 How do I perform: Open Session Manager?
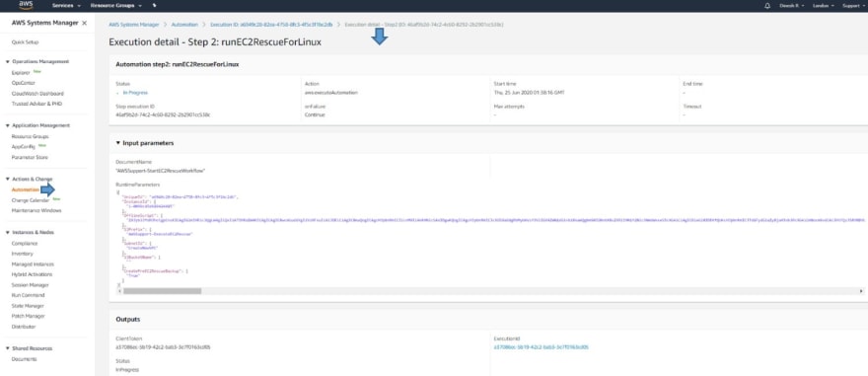(x=30, y=284)
